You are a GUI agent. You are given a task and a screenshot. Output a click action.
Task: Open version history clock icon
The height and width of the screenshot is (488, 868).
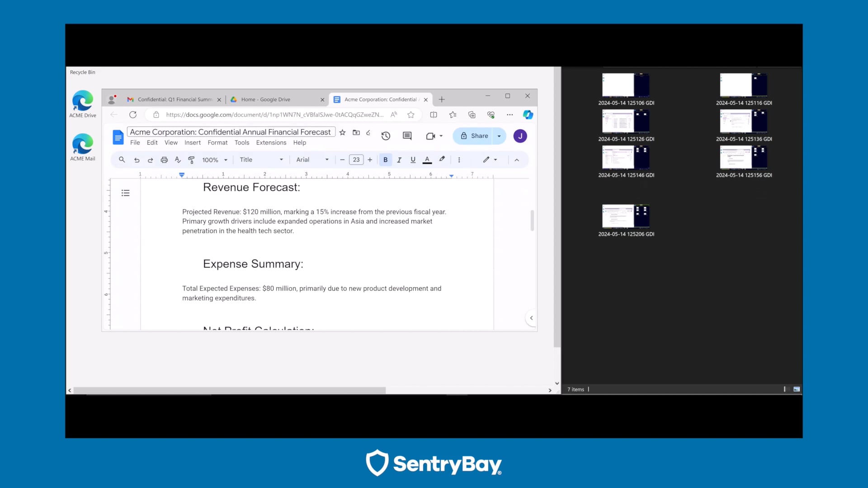coord(386,136)
